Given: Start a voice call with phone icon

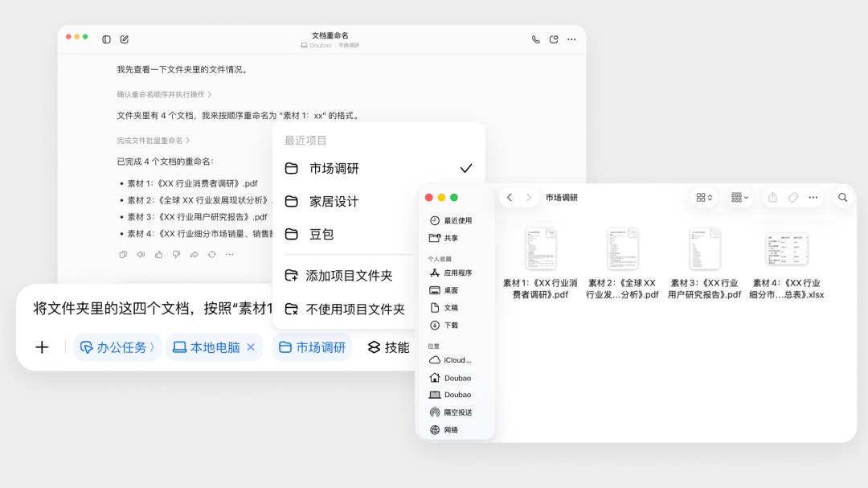Looking at the screenshot, I should 536,39.
